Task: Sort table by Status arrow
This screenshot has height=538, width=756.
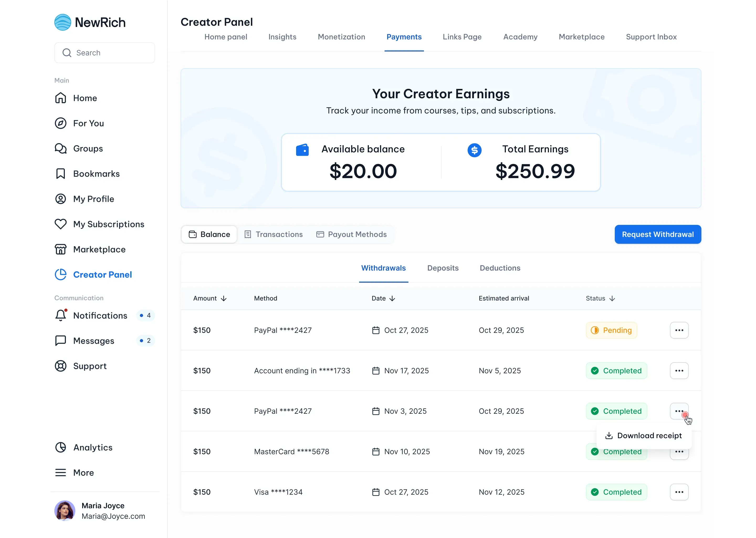Action: point(612,298)
